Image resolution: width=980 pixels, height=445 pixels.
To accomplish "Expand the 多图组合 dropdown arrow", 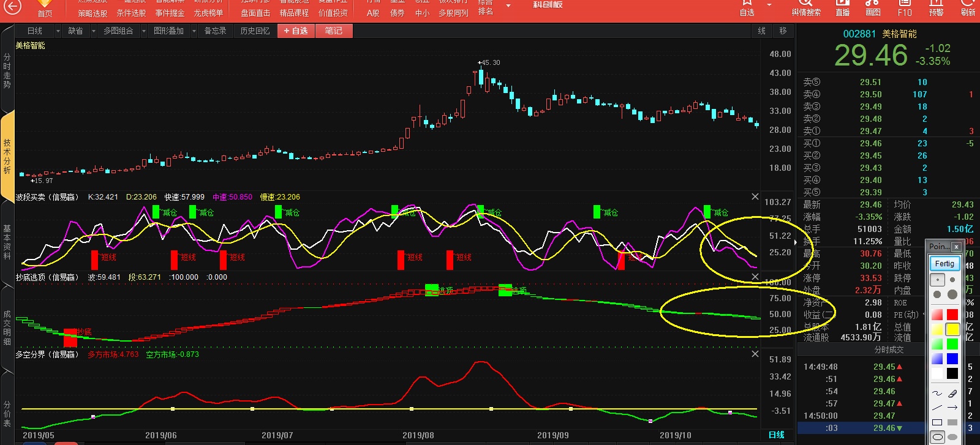I will coord(144,31).
